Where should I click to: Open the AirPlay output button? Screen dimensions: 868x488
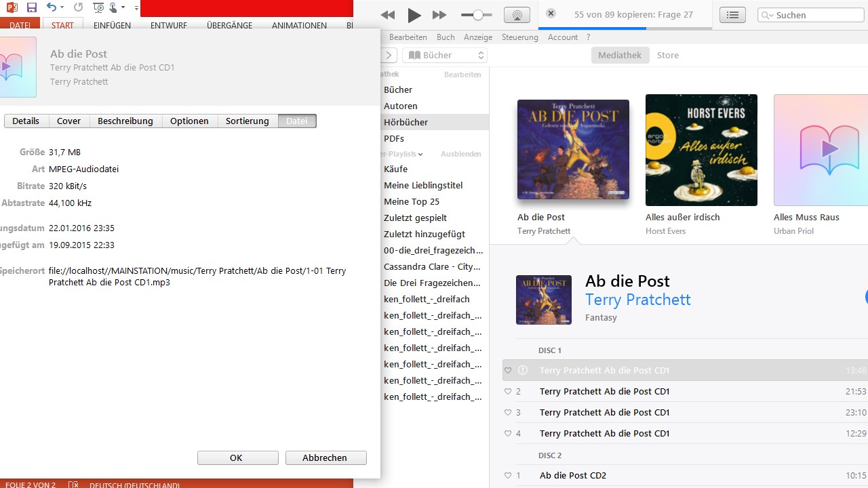[517, 15]
